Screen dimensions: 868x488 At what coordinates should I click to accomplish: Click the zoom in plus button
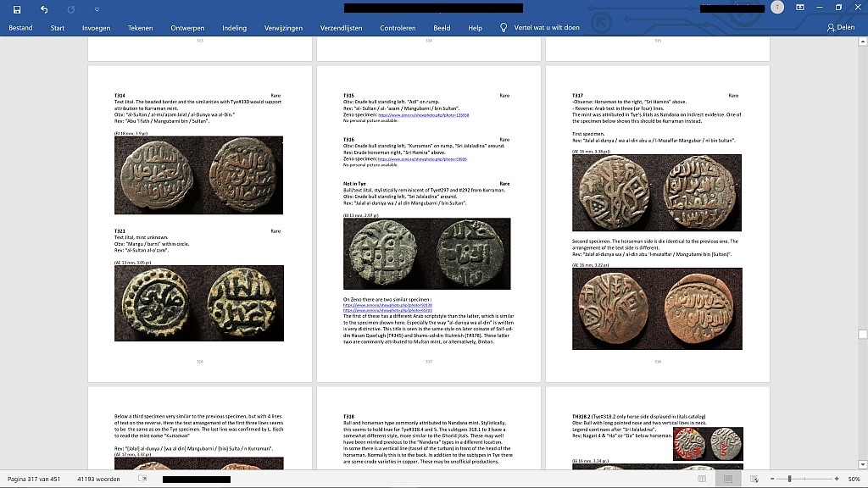[837, 480]
